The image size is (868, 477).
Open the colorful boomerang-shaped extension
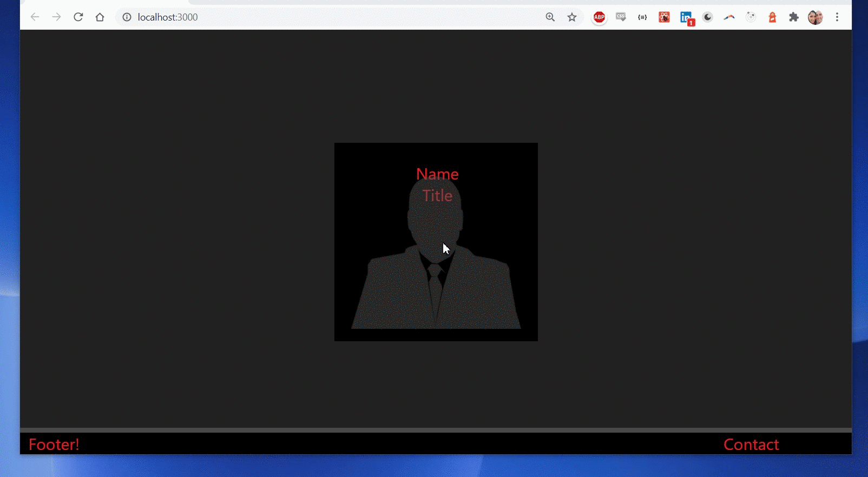[729, 17]
